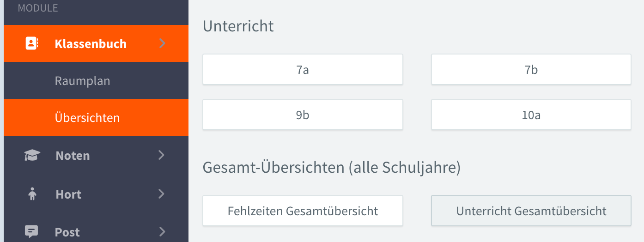Click the Post speech bubble icon
This screenshot has height=242, width=644.
pyautogui.click(x=31, y=232)
